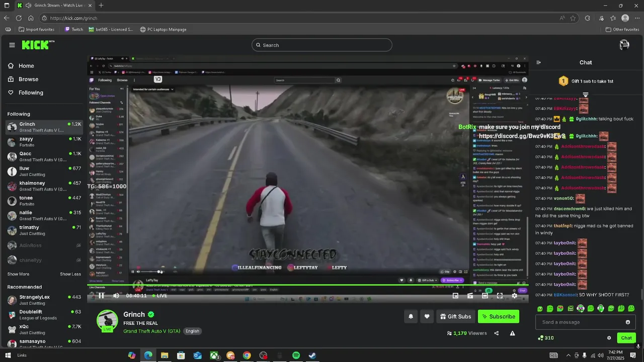Click vonon50 username in chat
The height and width of the screenshot is (362, 644).
click(x=563, y=199)
